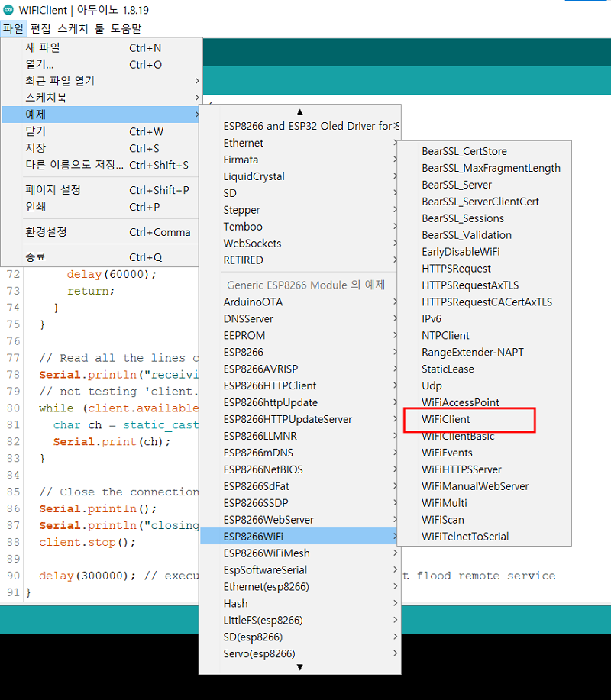
Task: Open WiFiMulti example
Action: pyautogui.click(x=484, y=503)
